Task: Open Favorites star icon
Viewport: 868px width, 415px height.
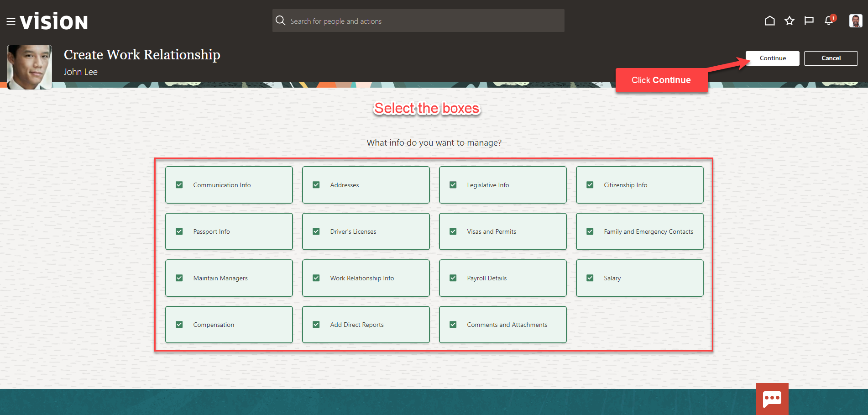Action: tap(790, 21)
